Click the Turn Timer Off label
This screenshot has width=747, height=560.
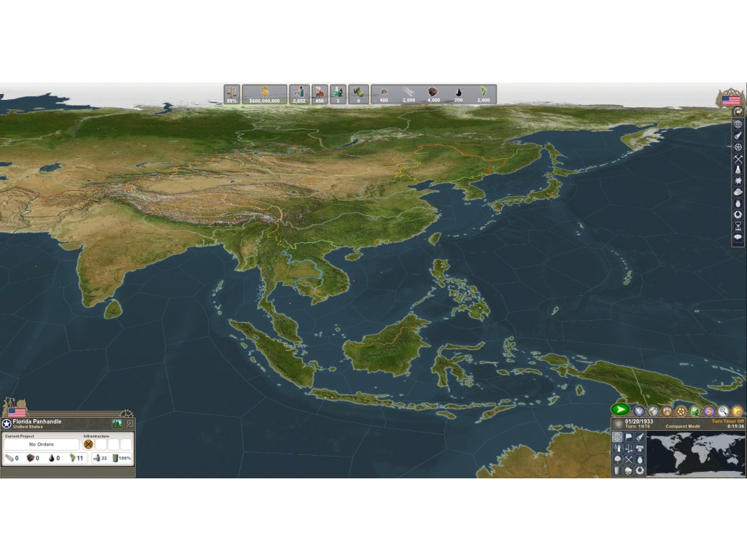pyautogui.click(x=727, y=421)
